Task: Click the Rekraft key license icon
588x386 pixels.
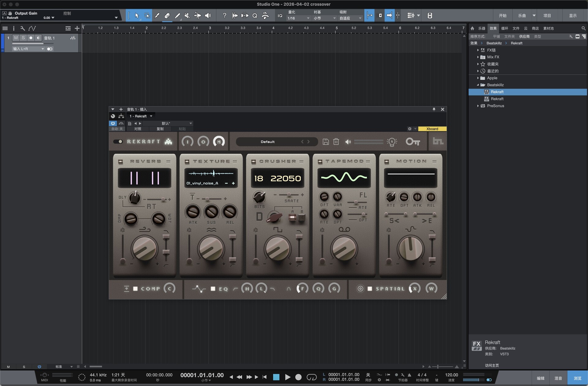Action: (x=413, y=142)
